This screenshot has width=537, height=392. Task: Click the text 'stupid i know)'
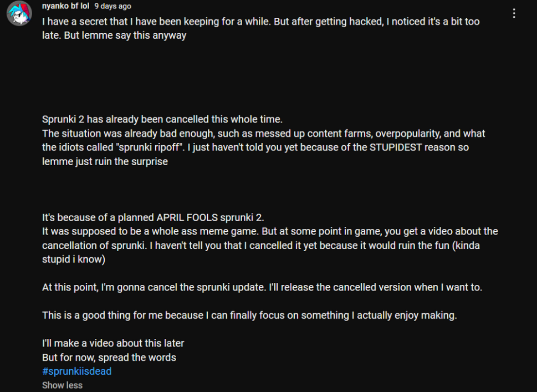pos(74,259)
